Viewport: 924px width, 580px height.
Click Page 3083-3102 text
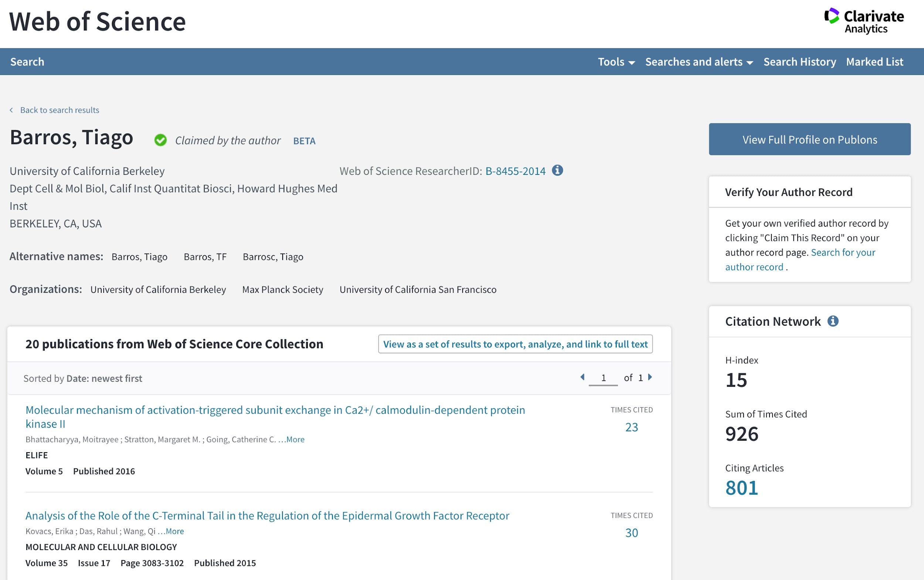coord(152,563)
